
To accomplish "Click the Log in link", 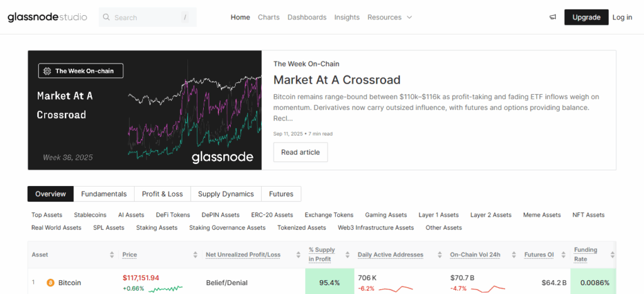I will [622, 17].
